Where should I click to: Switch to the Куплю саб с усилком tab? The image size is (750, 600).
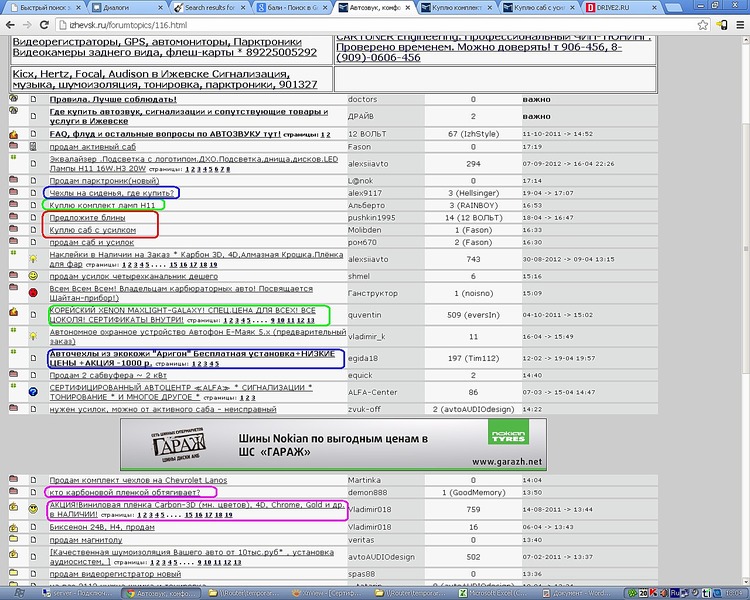[x=539, y=8]
